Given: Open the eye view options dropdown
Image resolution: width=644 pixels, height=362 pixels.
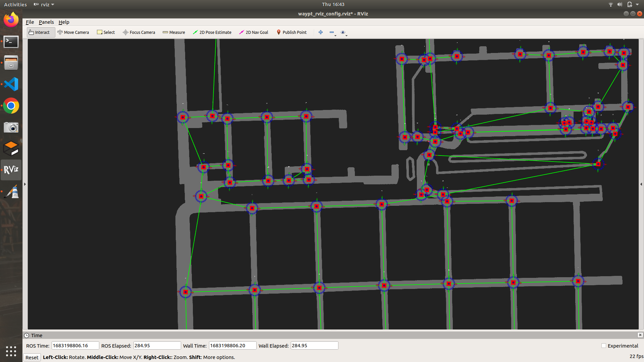Looking at the screenshot, I should 343,33.
